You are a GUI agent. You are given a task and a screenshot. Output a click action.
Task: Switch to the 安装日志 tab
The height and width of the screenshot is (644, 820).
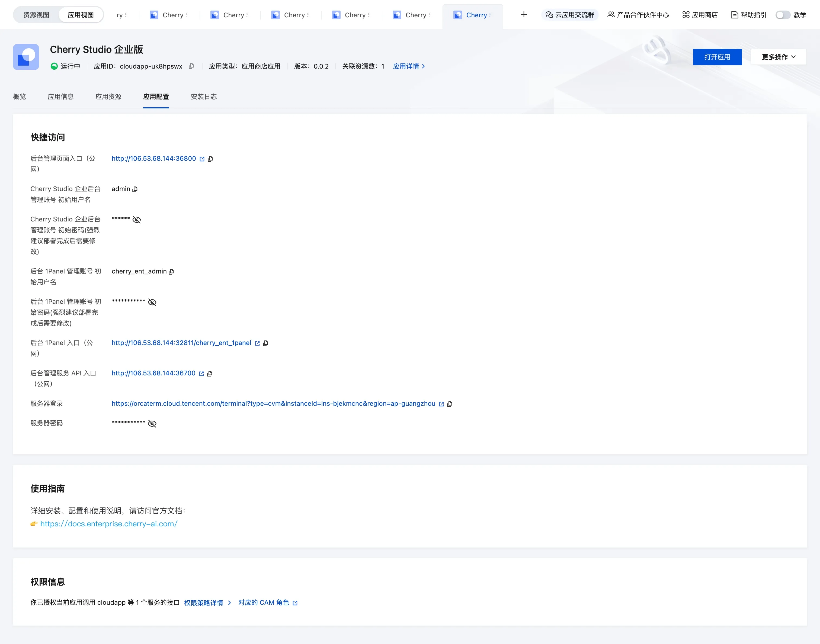204,96
